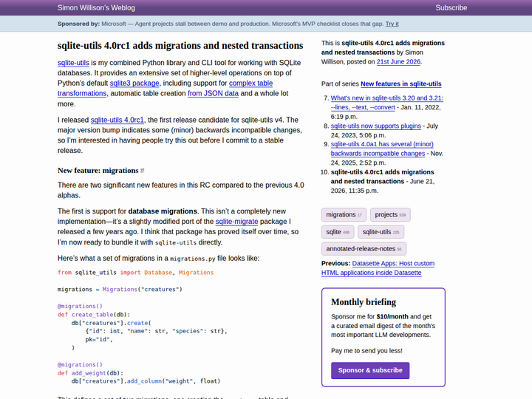Select the 'migrations' tag

344,215
